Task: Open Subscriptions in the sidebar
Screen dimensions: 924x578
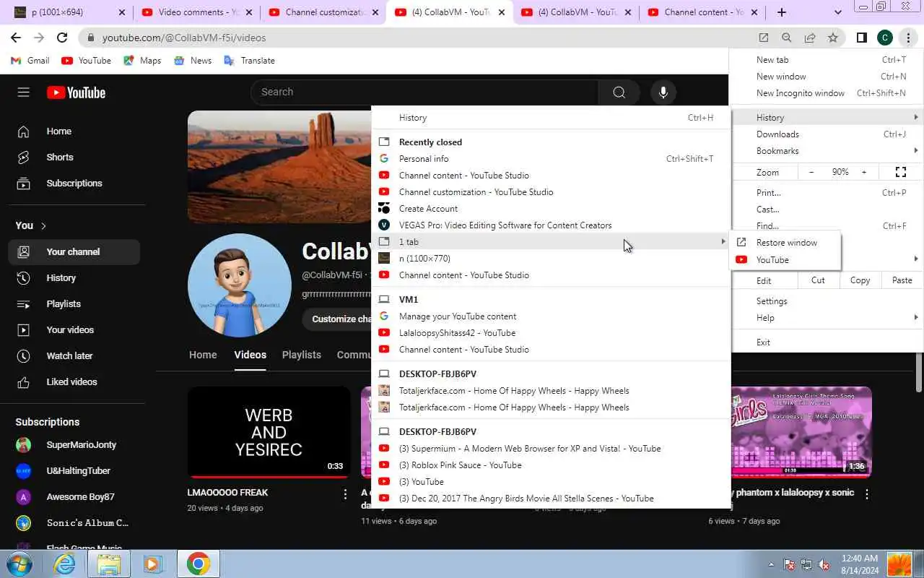Action: tap(74, 184)
